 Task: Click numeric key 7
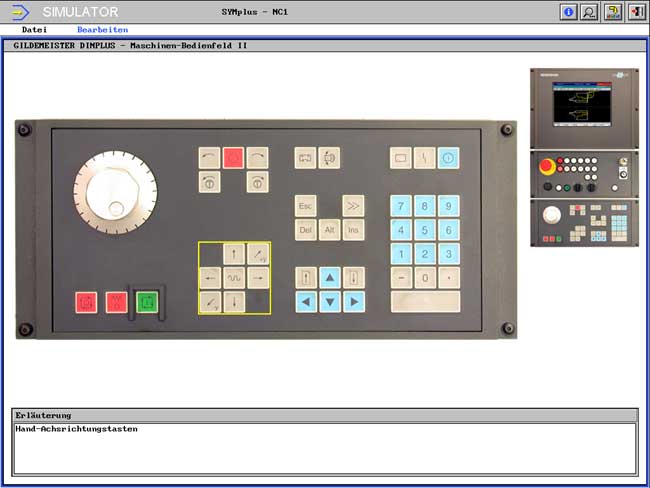click(401, 206)
